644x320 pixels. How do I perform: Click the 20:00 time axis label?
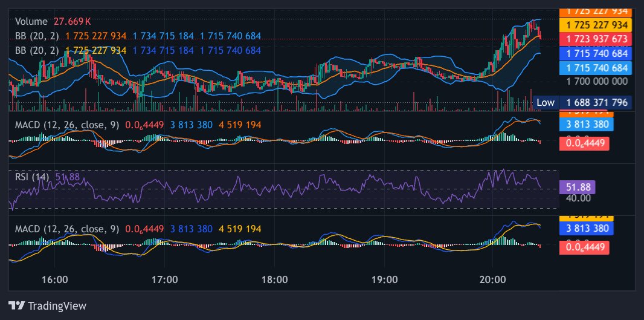(492, 279)
